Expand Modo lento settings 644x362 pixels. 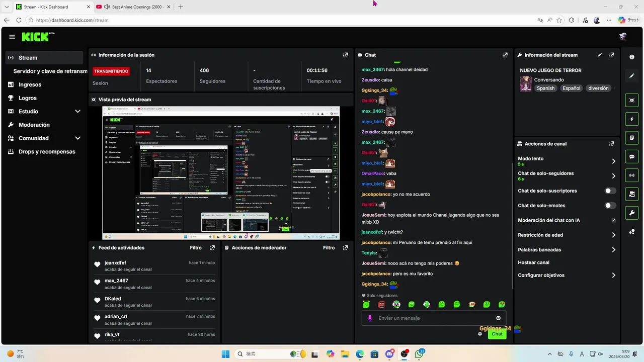pos(613,161)
